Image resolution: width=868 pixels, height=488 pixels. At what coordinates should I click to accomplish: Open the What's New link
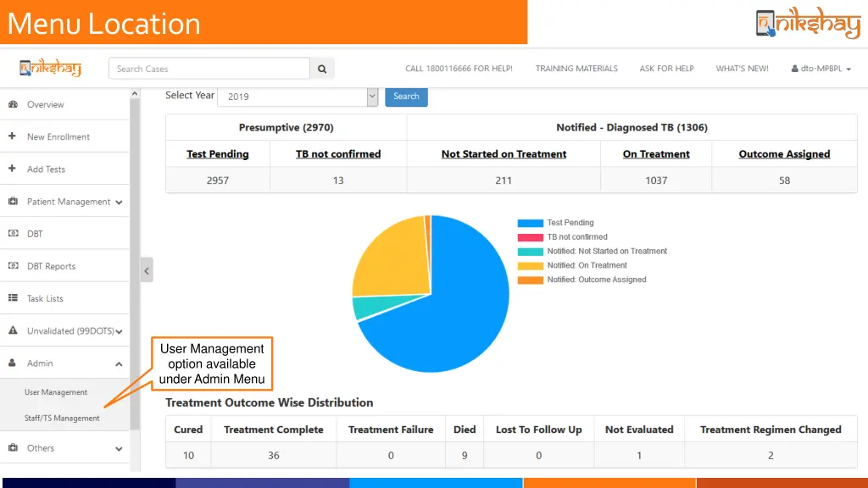point(742,69)
